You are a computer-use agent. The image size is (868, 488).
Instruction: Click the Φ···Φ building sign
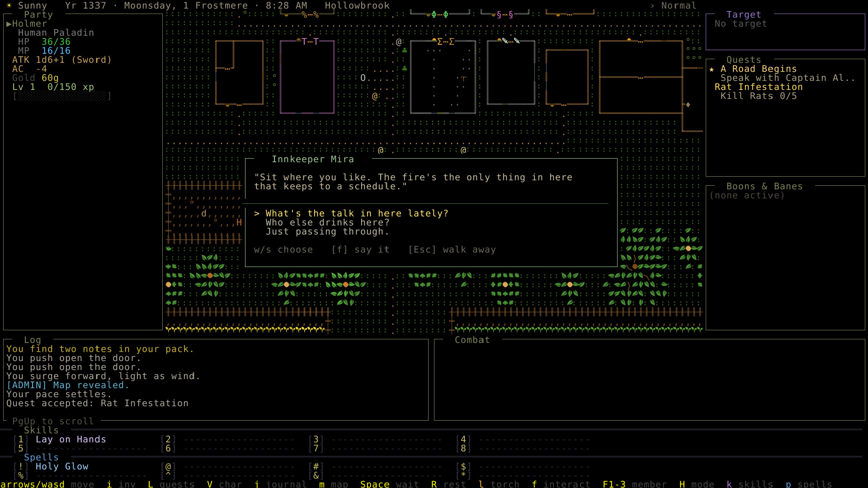[439, 14]
